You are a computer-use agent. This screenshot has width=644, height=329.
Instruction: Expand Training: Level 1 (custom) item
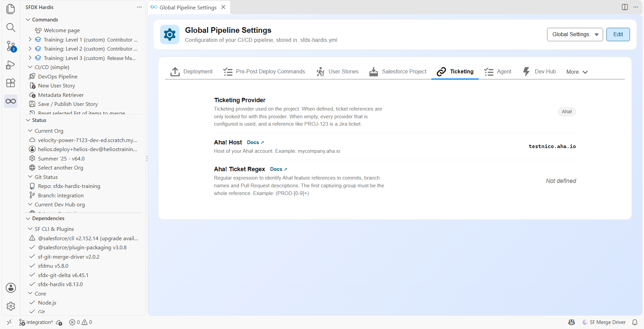click(x=30, y=40)
